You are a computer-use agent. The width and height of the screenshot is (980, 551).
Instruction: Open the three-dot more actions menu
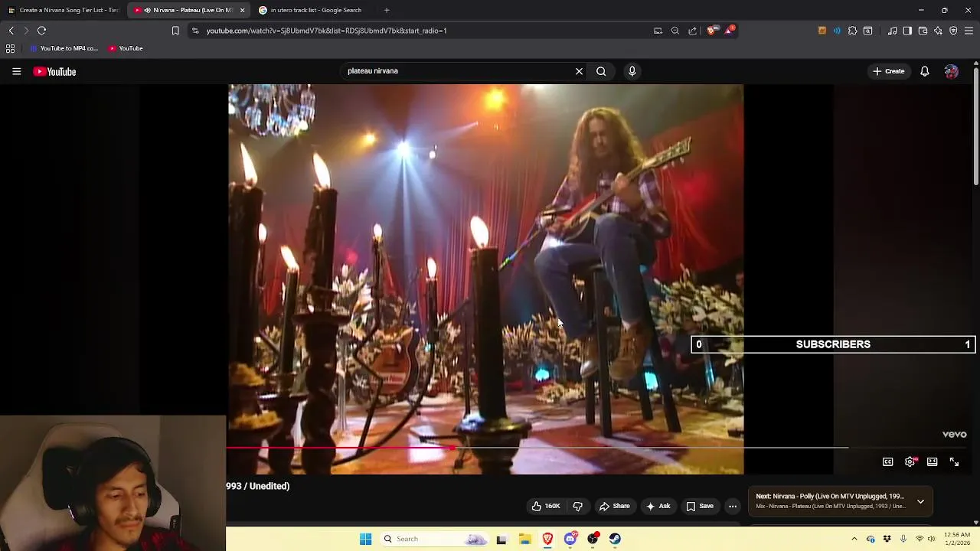coord(733,506)
